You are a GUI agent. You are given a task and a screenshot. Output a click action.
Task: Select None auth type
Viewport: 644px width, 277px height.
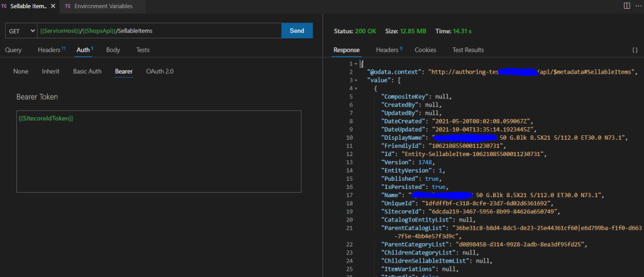coord(21,71)
